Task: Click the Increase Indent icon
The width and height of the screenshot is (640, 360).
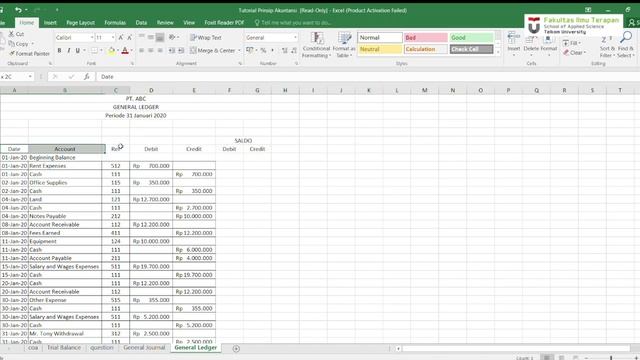Action: point(181,50)
